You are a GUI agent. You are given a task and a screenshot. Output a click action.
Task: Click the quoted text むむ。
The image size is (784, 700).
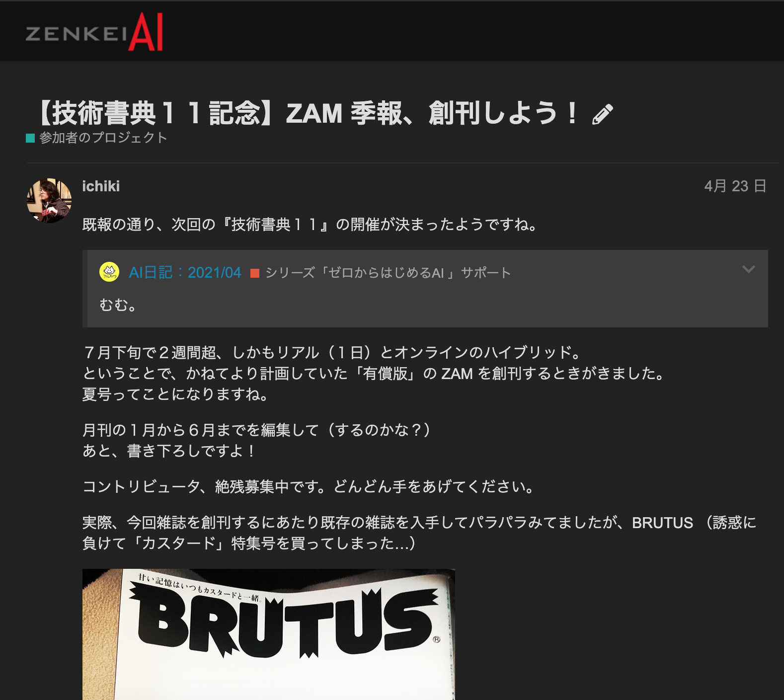coord(118,305)
